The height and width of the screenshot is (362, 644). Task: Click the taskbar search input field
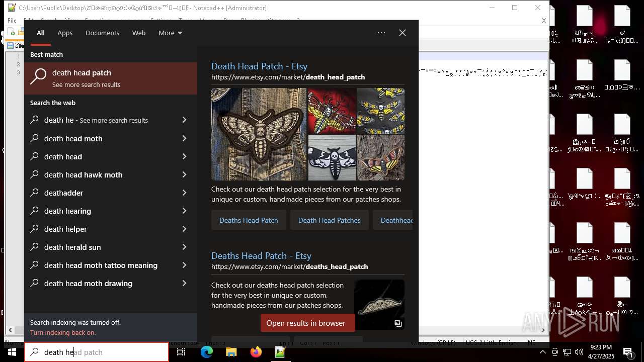(97, 352)
